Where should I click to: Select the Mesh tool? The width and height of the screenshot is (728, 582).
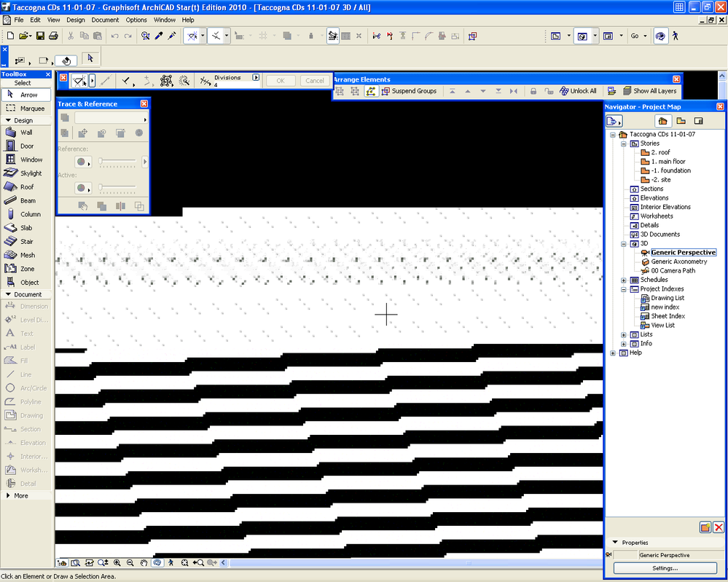(x=27, y=254)
